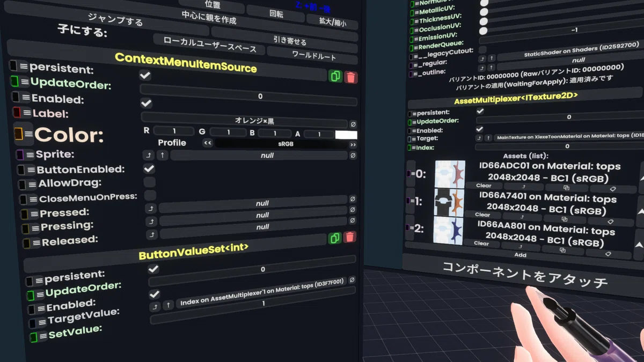The image size is (644, 362).
Task: Click the 中心に親を作成 button
Action: click(209, 18)
